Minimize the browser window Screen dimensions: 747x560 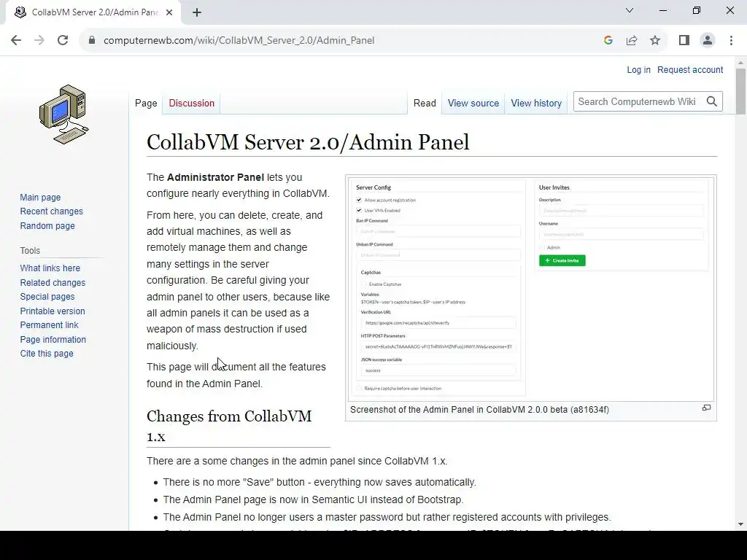pyautogui.click(x=662, y=10)
